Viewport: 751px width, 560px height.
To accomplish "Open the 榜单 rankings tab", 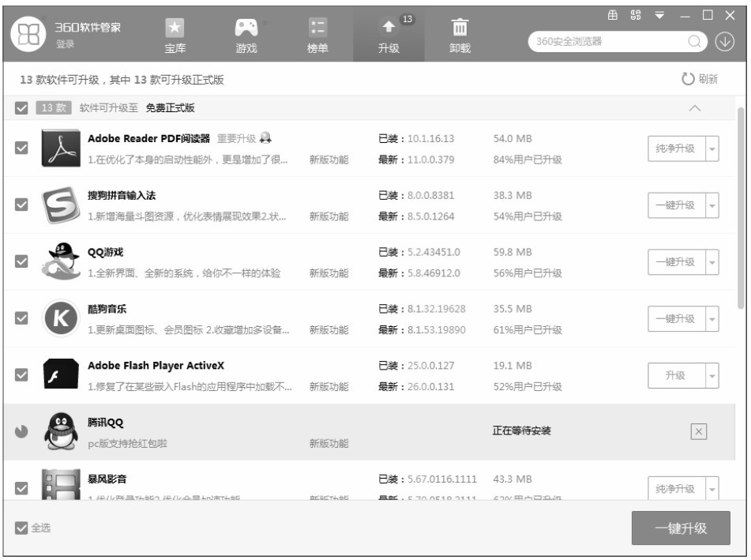I will tap(317, 36).
